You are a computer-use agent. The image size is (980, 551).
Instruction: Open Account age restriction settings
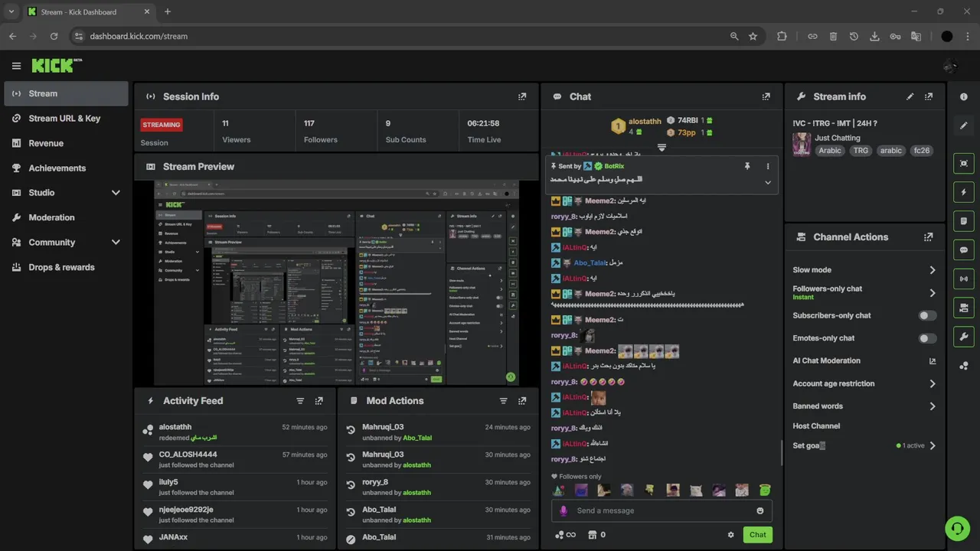(x=864, y=383)
